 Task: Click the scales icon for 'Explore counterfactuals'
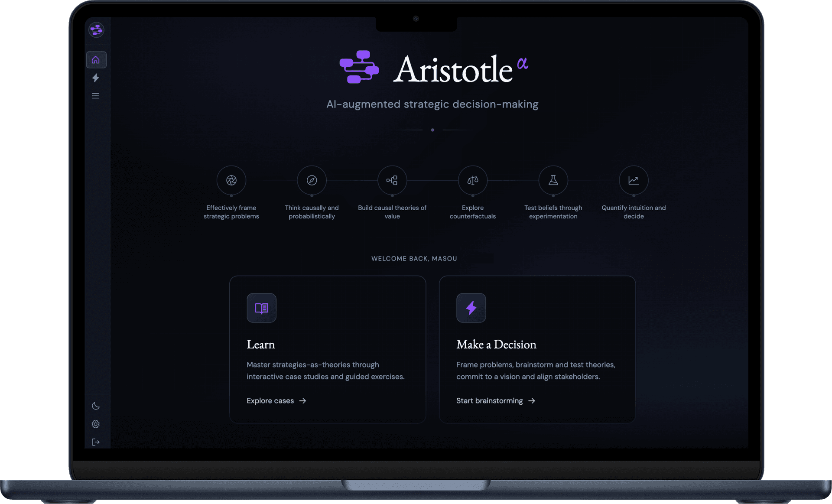(x=472, y=180)
